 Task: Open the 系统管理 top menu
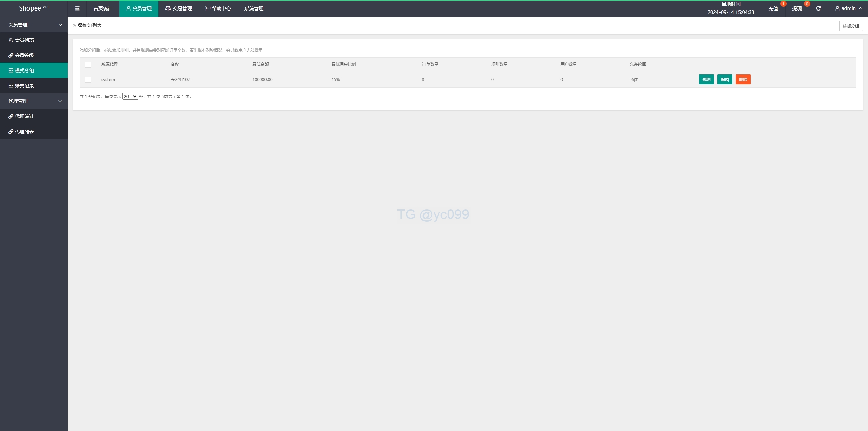(254, 8)
